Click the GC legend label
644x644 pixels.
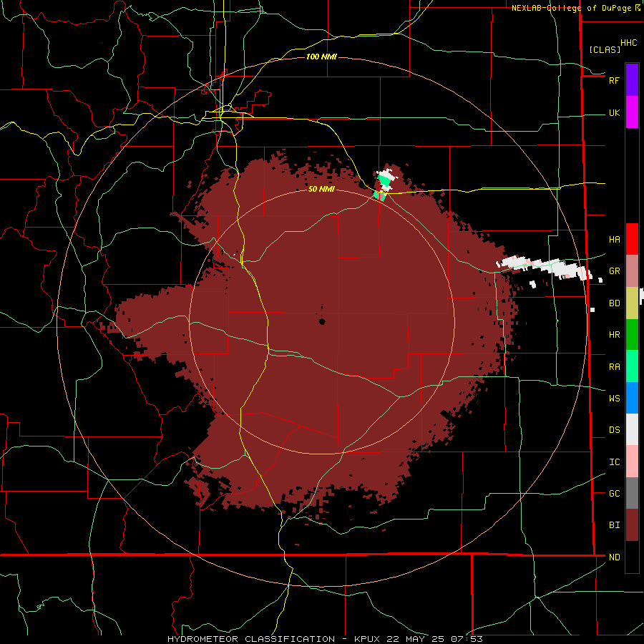[x=614, y=493]
